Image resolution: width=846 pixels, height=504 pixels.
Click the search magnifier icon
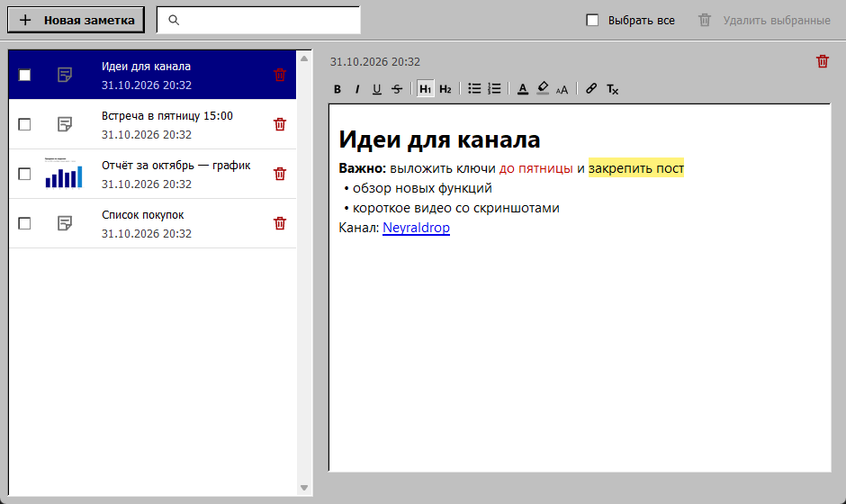click(x=173, y=20)
